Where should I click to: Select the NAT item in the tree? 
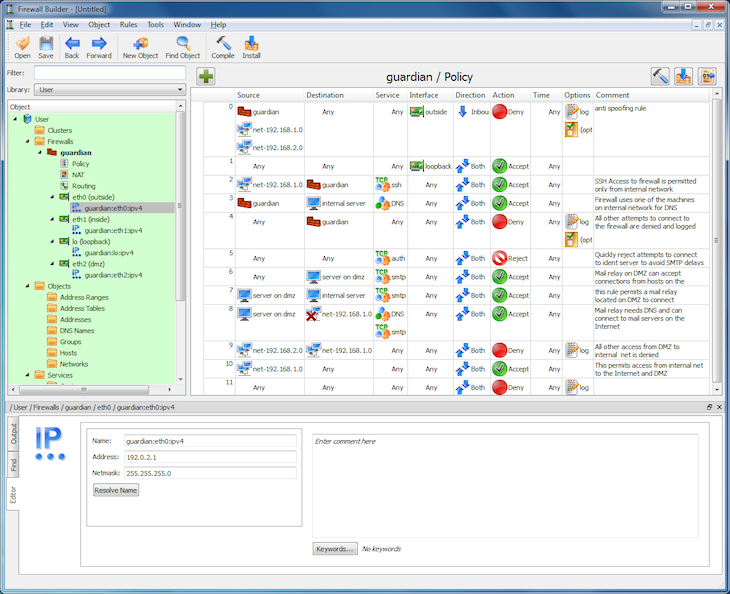click(x=78, y=175)
